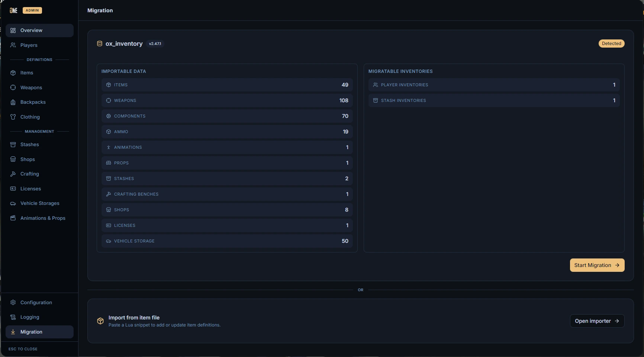
Task: Click the Import from item file cube icon
Action: [100, 321]
